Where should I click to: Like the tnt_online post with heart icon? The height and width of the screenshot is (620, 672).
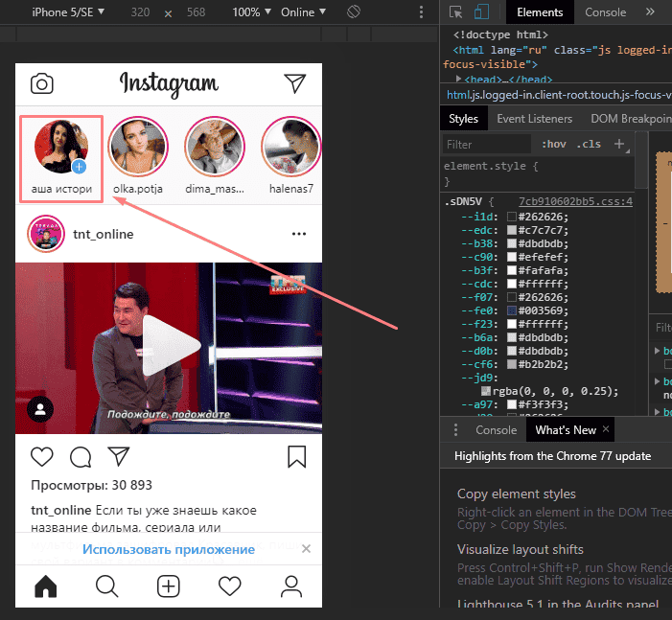[42, 456]
